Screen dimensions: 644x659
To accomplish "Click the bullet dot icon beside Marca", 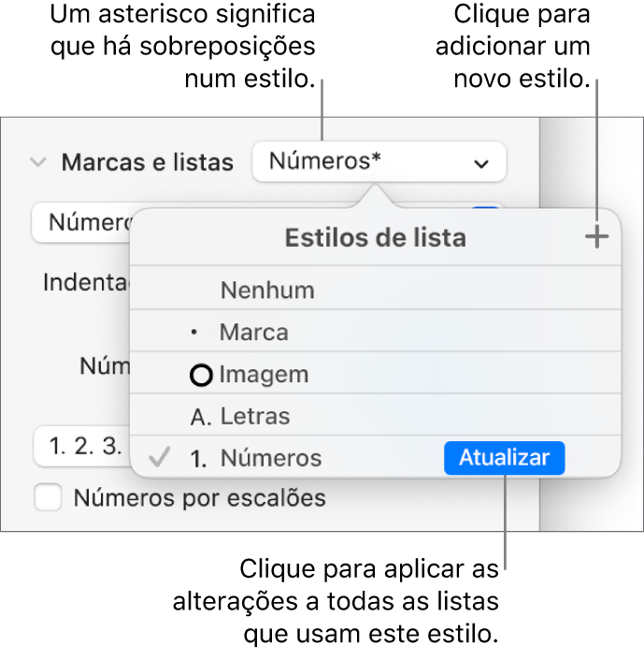I will (x=193, y=333).
